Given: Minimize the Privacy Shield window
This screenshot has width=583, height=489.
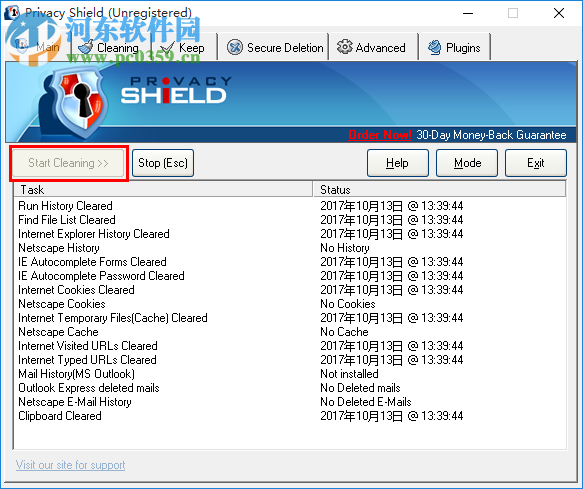Looking at the screenshot, I should (x=468, y=13).
